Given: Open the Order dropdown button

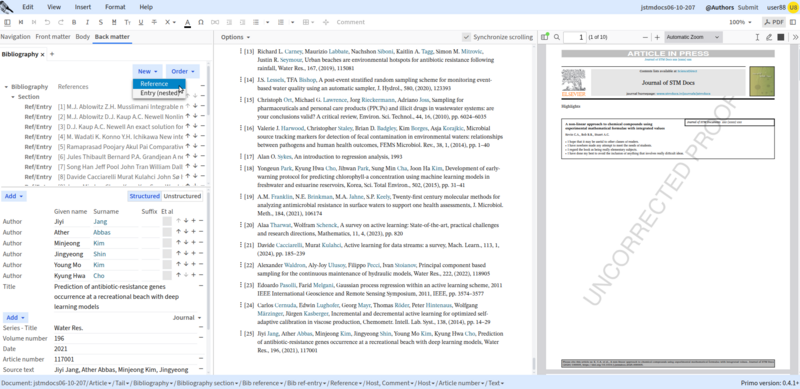Looking at the screenshot, I should point(183,71).
